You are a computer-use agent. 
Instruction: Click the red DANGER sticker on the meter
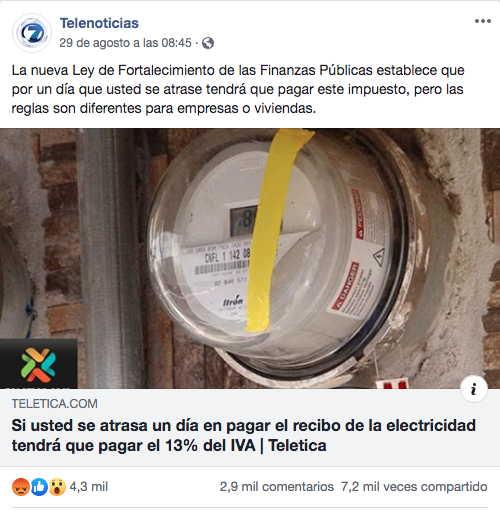pyautogui.click(x=345, y=287)
